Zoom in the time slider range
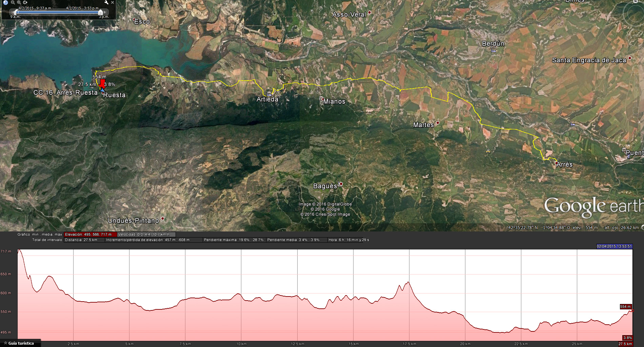The width and height of the screenshot is (644, 347). (19, 2)
